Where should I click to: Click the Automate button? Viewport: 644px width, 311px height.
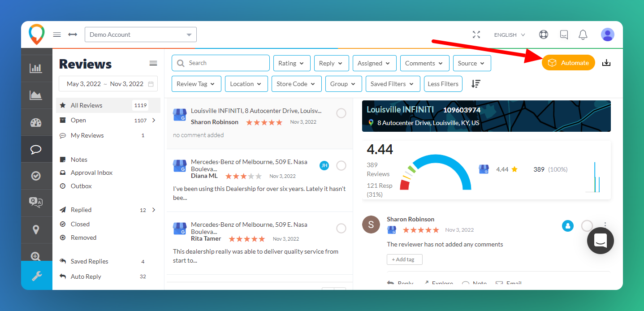pyautogui.click(x=568, y=63)
